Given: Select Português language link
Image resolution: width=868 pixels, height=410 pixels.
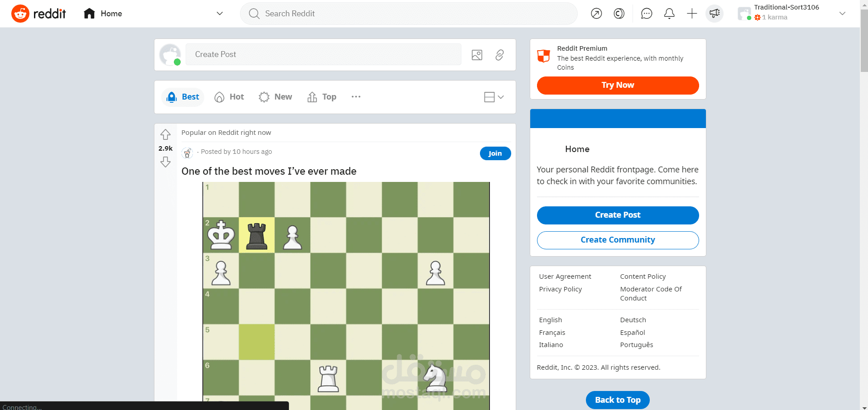Looking at the screenshot, I should point(637,345).
